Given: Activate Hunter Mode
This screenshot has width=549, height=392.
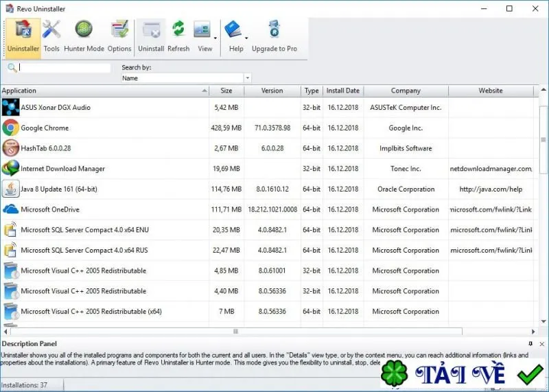Looking at the screenshot, I should click(84, 36).
